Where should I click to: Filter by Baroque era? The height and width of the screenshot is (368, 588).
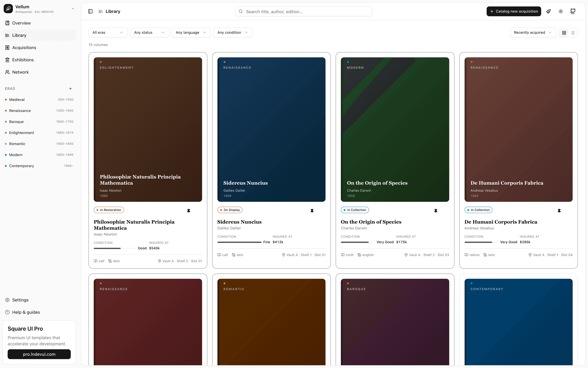(x=39, y=122)
